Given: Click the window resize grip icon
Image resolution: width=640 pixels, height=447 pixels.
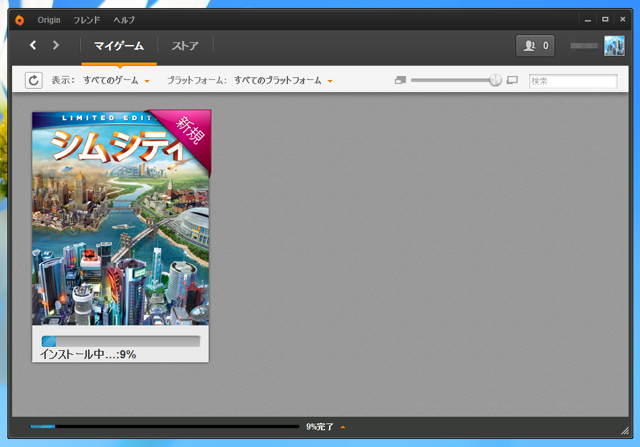Looking at the screenshot, I should tap(624, 430).
